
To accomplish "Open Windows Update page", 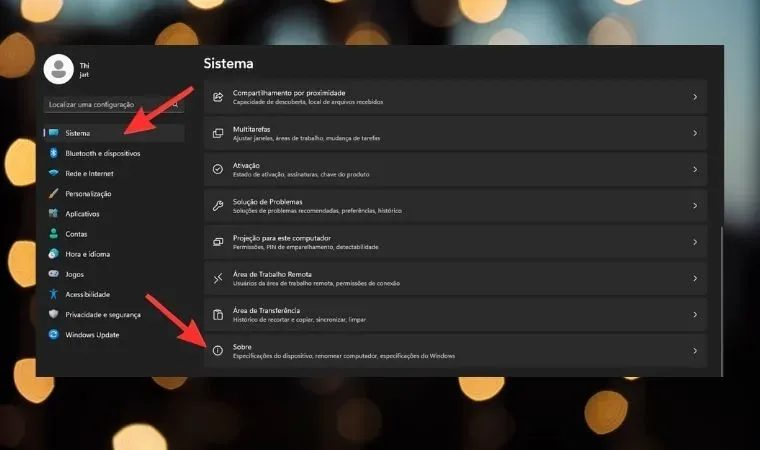I will coord(114,335).
